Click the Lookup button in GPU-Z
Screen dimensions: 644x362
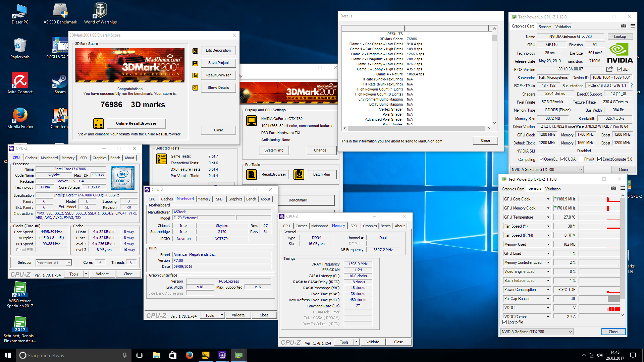(x=620, y=37)
